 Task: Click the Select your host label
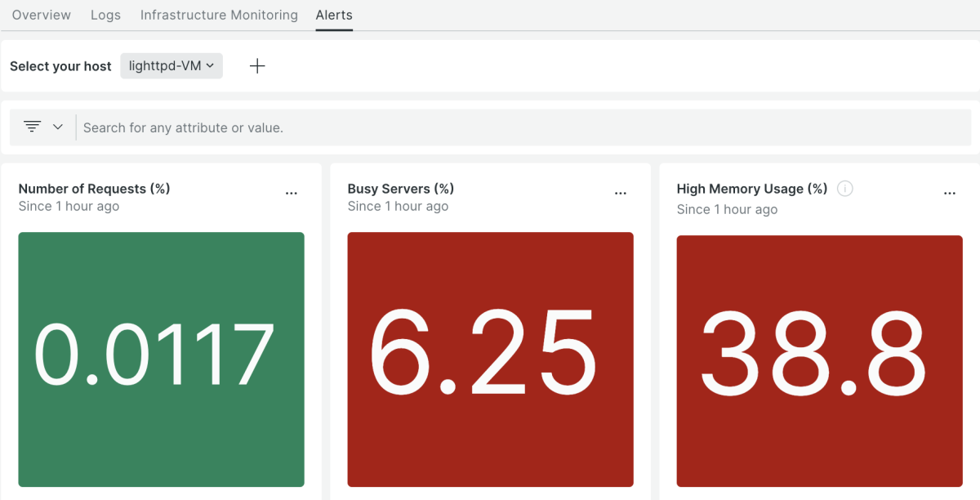point(60,66)
